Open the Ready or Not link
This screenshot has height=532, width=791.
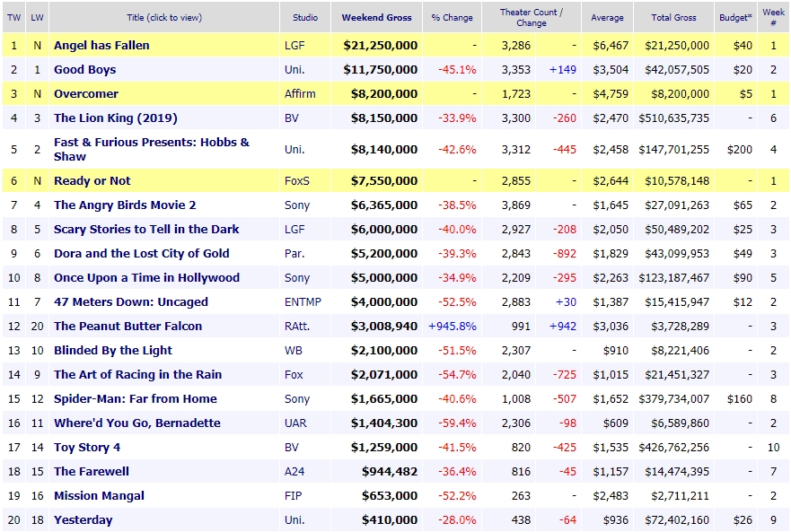(92, 180)
